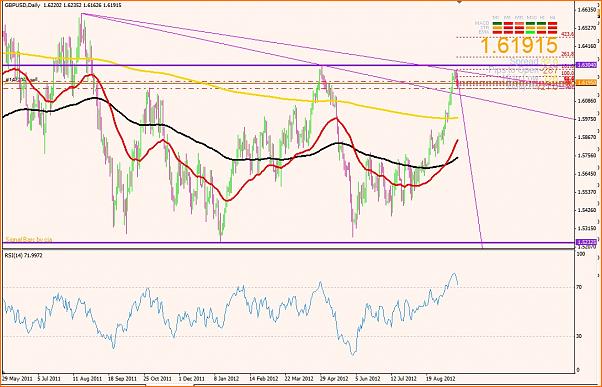Click the 22 Mar 2012 date label
This screenshot has width=602, height=387.
299,378
